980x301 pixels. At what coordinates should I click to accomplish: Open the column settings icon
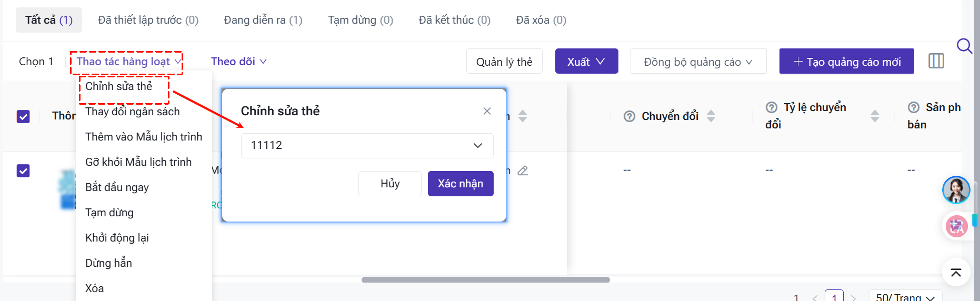point(936,61)
